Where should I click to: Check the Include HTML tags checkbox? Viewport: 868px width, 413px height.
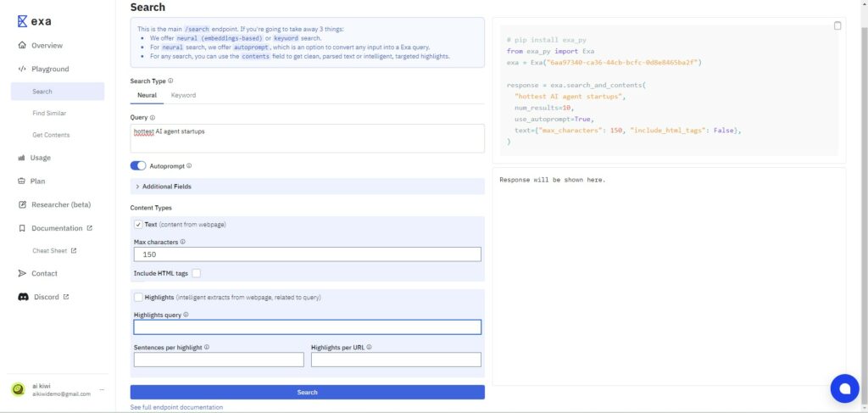197,273
